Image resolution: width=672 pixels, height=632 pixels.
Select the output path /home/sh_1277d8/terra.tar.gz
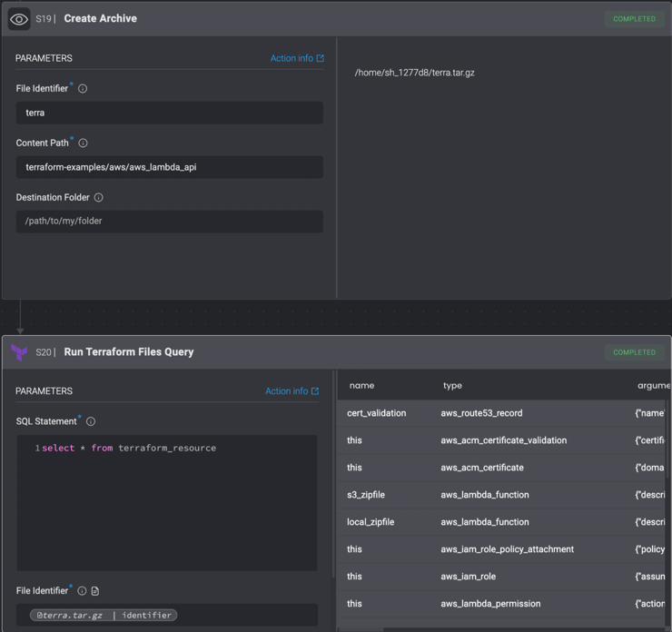[x=414, y=73]
